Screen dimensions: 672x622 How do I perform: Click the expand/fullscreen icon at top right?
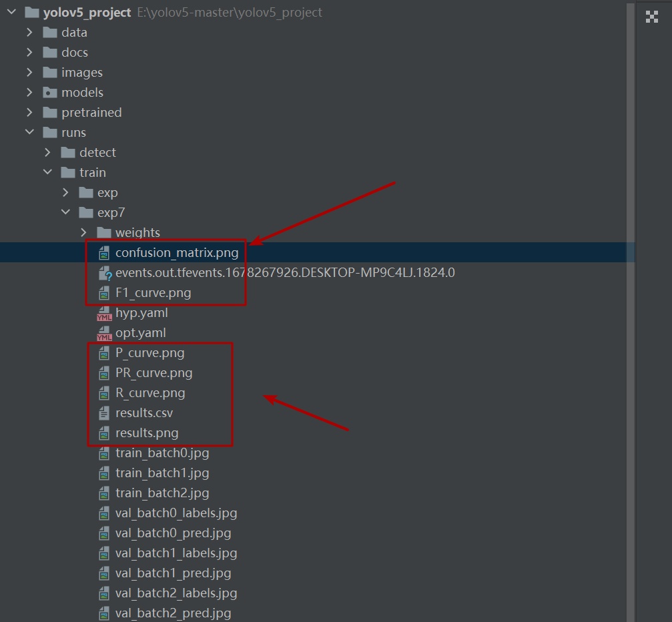coord(652,17)
